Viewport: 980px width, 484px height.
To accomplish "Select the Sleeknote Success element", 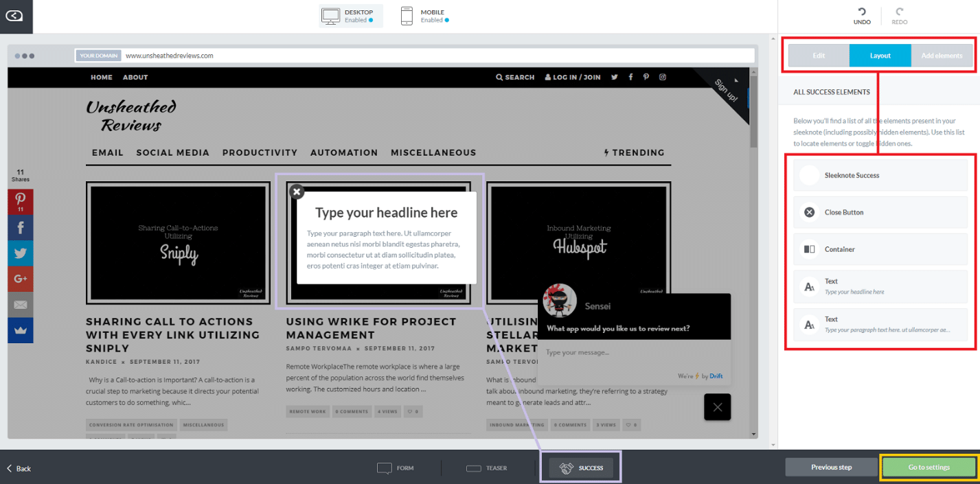I will pyautogui.click(x=880, y=175).
